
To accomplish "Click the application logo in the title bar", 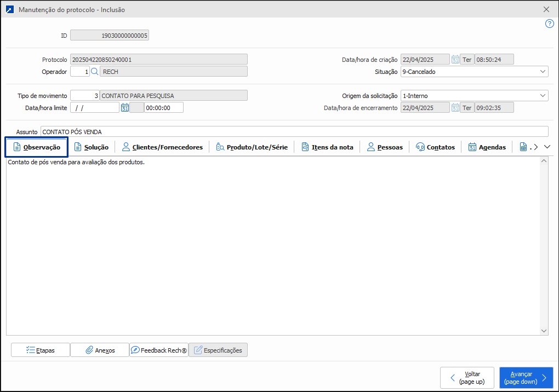I will tap(9, 9).
